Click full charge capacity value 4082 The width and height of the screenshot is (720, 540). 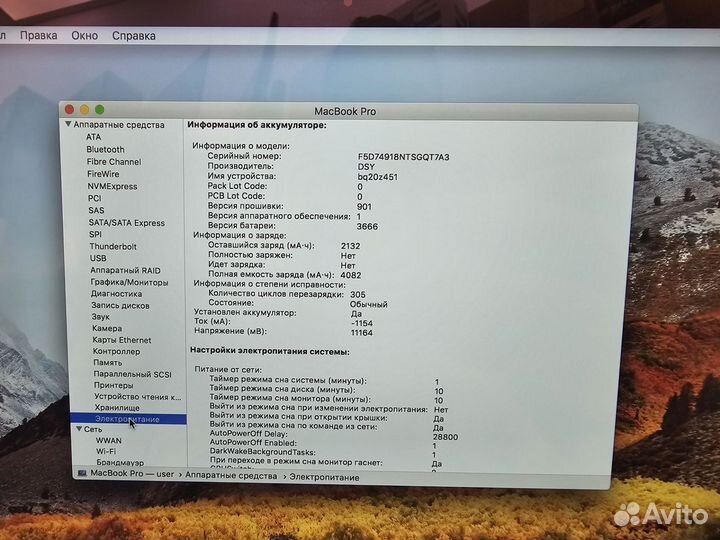click(x=351, y=275)
